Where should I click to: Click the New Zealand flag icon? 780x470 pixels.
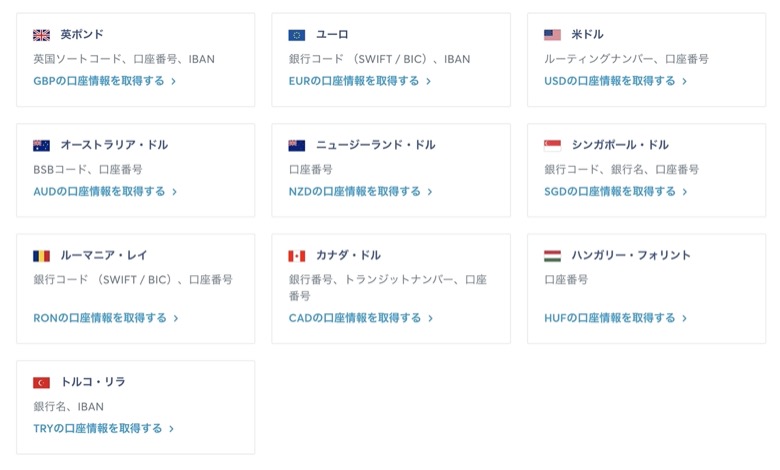tap(297, 145)
